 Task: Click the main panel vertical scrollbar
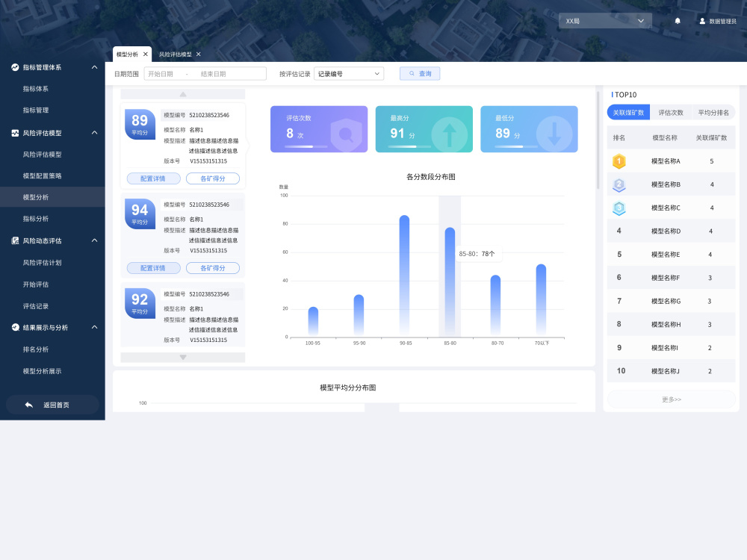click(598, 140)
